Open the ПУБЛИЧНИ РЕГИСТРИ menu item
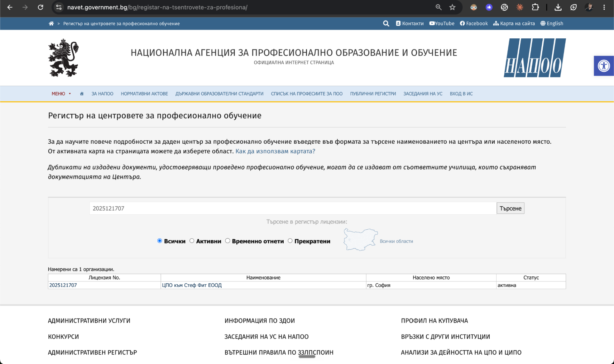This screenshot has height=364, width=614. coord(373,94)
